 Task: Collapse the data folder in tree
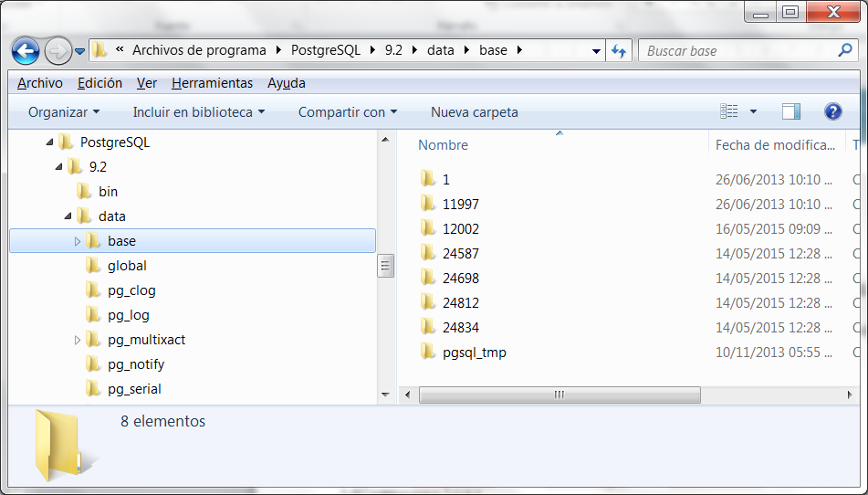pyautogui.click(x=68, y=216)
